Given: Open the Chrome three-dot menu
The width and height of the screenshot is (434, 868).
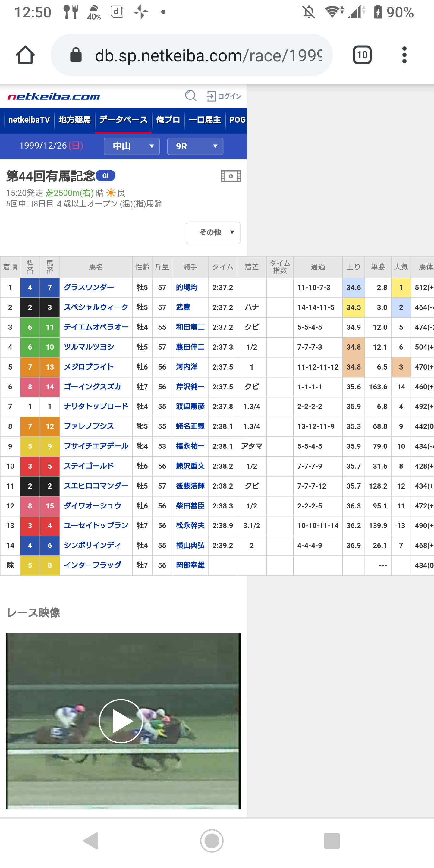Looking at the screenshot, I should 404,55.
